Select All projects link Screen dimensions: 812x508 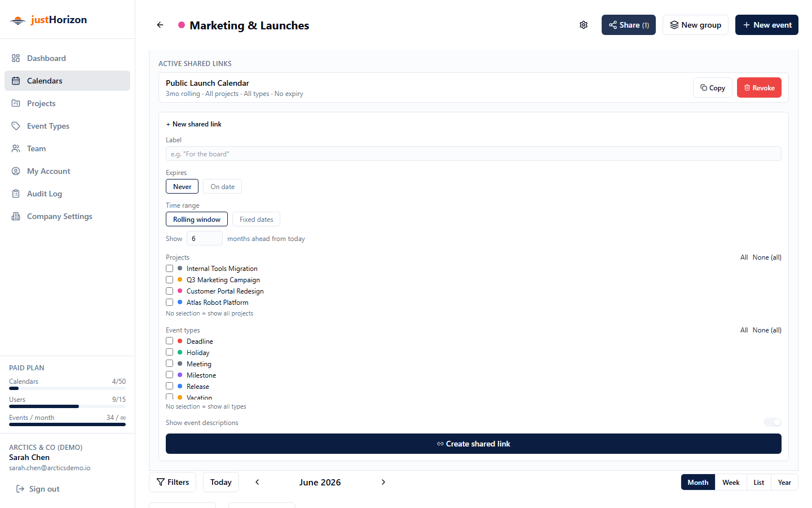pyautogui.click(x=744, y=257)
